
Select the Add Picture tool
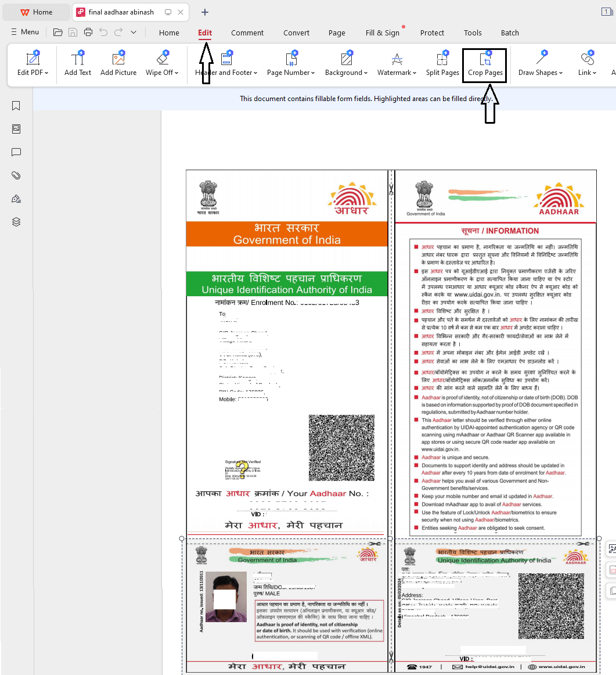[118, 64]
